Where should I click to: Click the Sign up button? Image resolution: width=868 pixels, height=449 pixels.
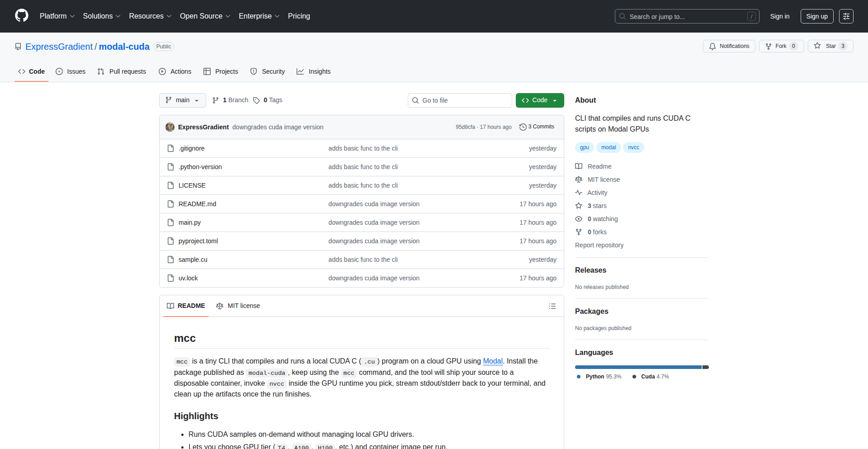point(816,16)
